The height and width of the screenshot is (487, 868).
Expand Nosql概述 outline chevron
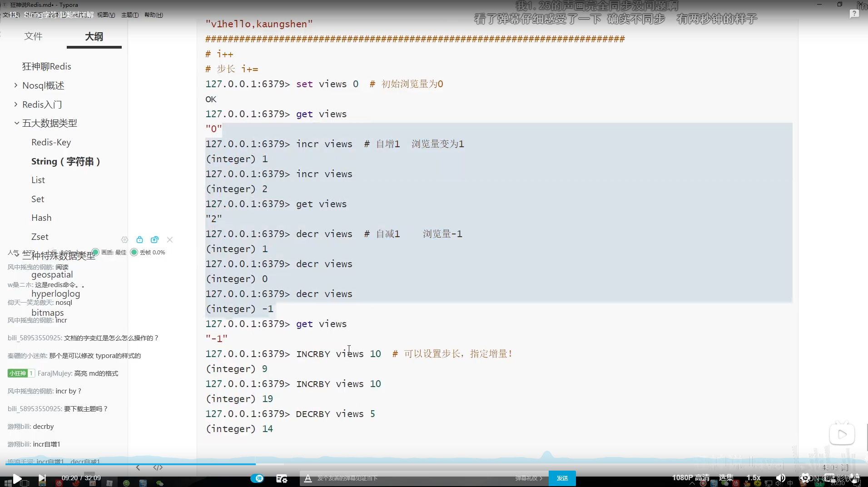point(16,85)
